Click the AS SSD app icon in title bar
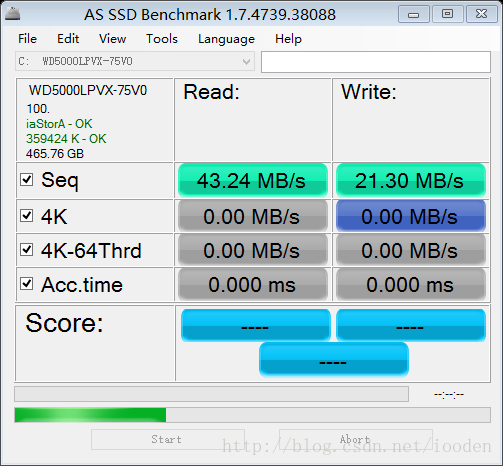This screenshot has width=503, height=466. [x=13, y=14]
